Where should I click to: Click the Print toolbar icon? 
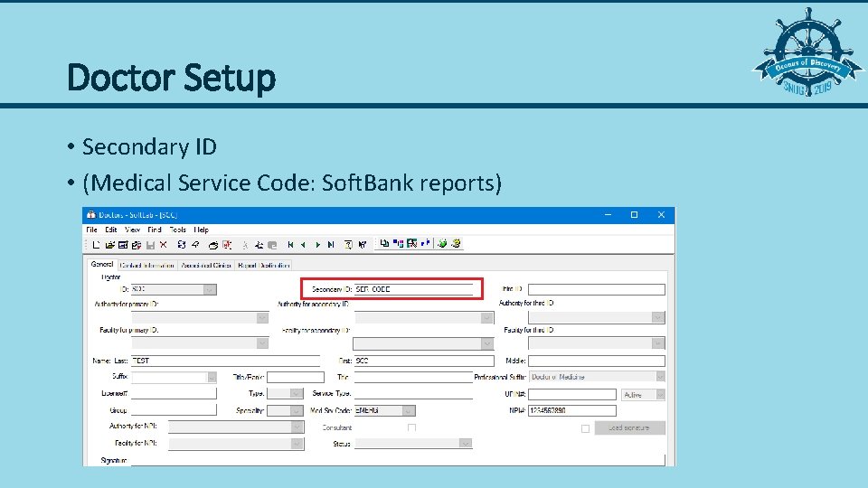[213, 245]
